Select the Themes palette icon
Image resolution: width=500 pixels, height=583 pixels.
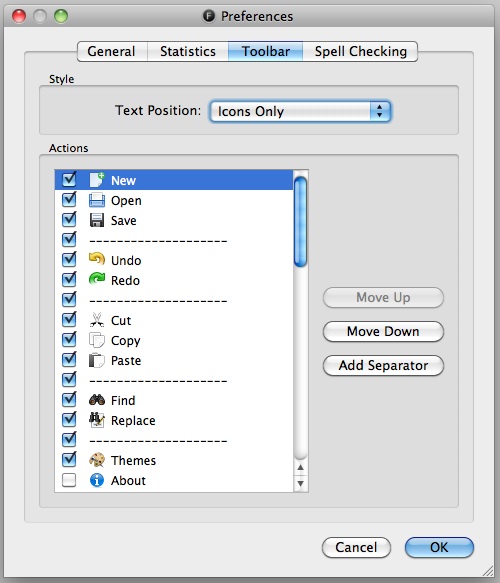click(97, 460)
